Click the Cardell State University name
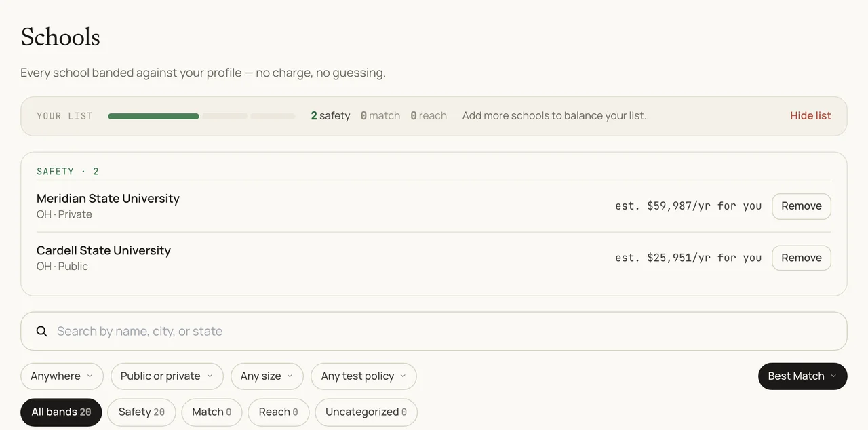 pyautogui.click(x=104, y=250)
